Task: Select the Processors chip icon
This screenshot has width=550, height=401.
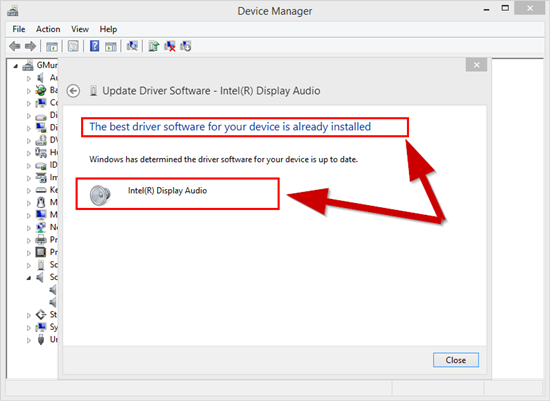Action: (x=41, y=252)
